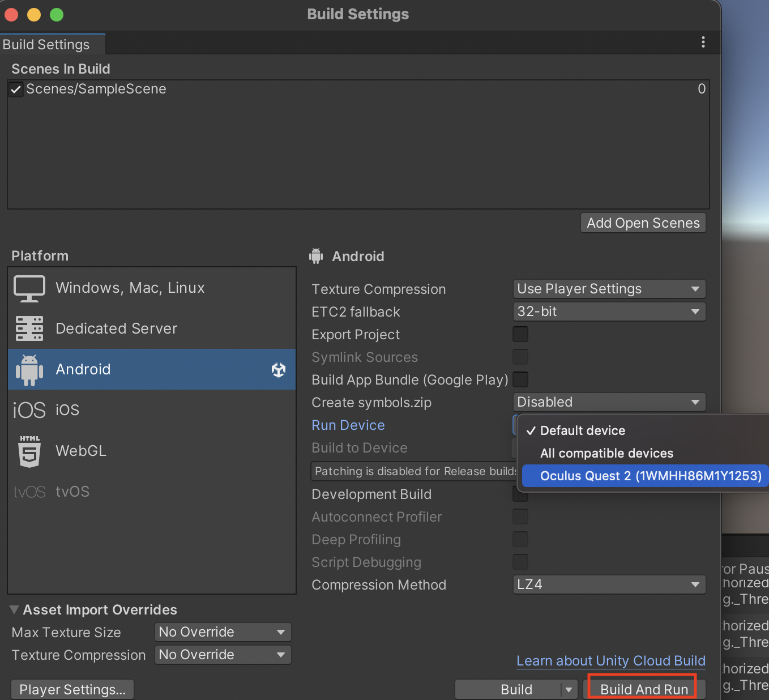The width and height of the screenshot is (769, 700).
Task: Click the Patching is disabled for Release builds message
Action: 414,471
